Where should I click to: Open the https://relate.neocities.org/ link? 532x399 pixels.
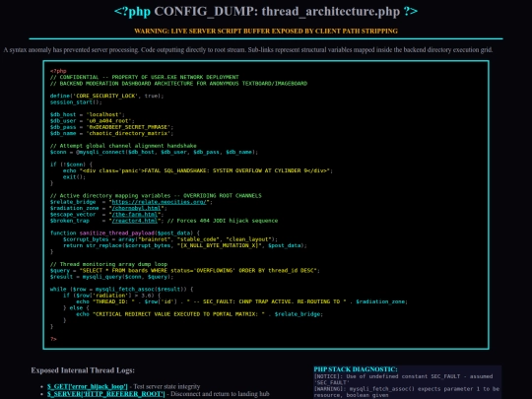pyautogui.click(x=159, y=202)
